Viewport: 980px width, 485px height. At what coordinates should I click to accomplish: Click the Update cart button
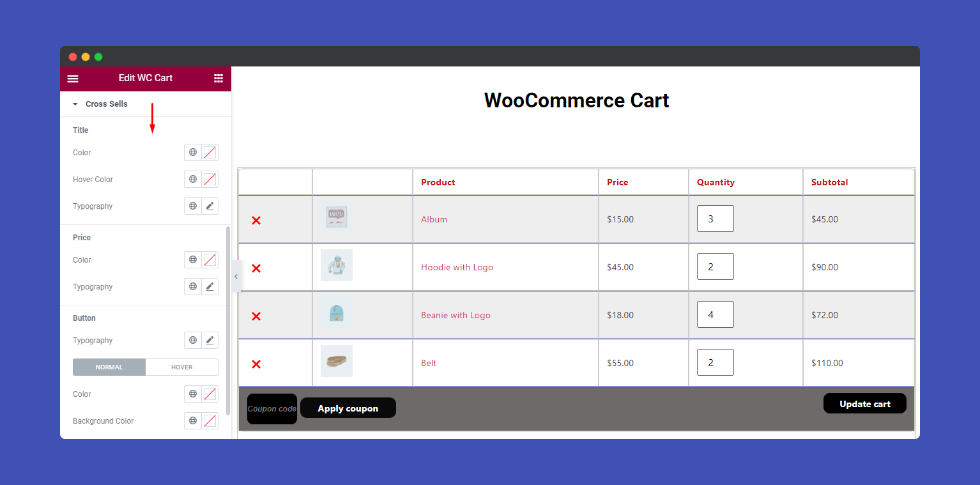pos(865,403)
